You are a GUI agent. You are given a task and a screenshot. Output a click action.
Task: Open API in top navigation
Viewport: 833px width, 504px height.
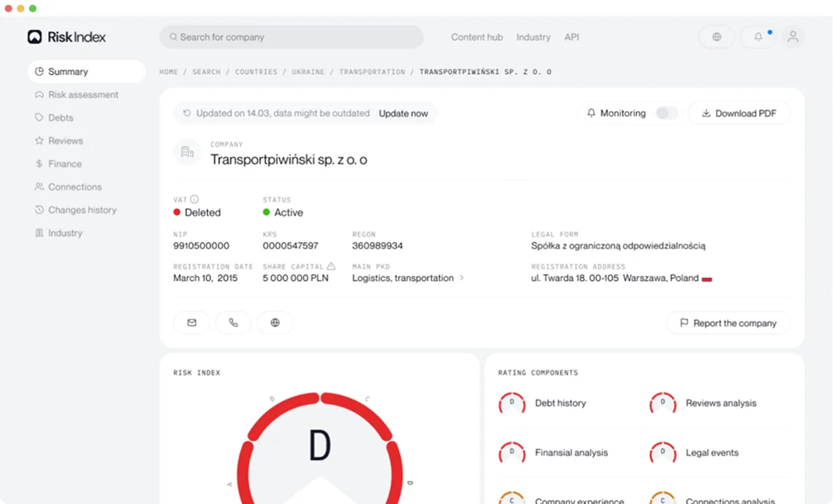pos(571,37)
